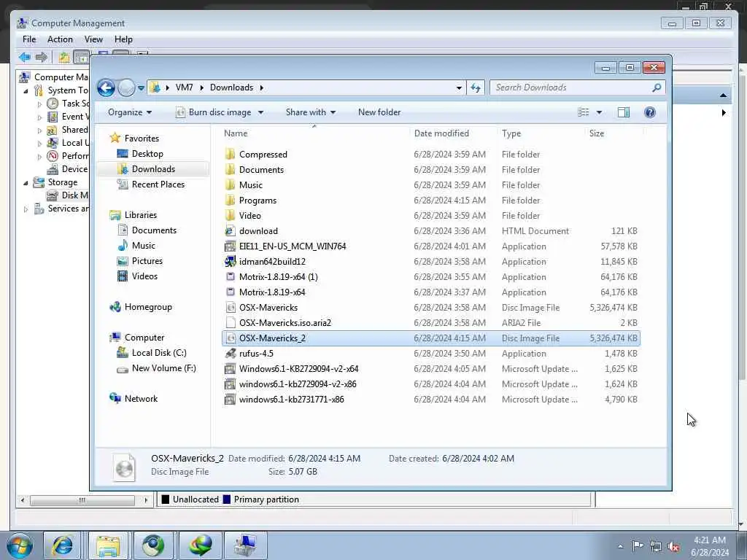This screenshot has height=560, width=747.
Task: Open recent locations dropdown next to Forward
Action: [141, 88]
